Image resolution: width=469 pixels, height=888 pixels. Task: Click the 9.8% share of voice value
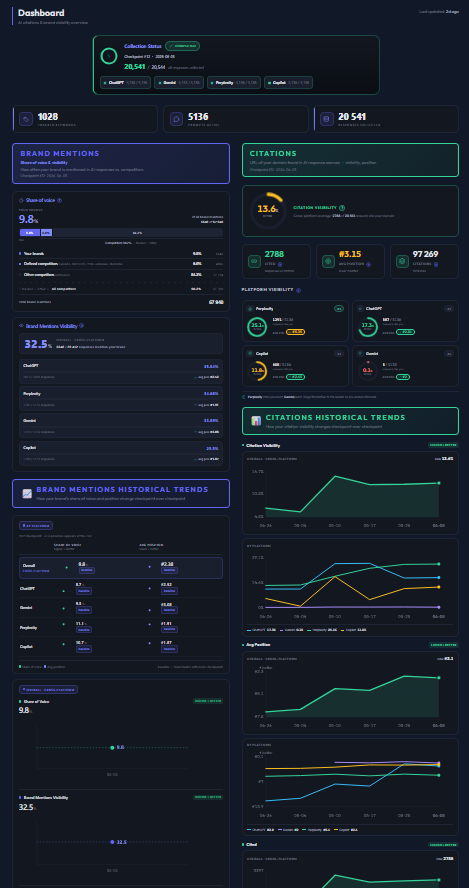(x=28, y=219)
